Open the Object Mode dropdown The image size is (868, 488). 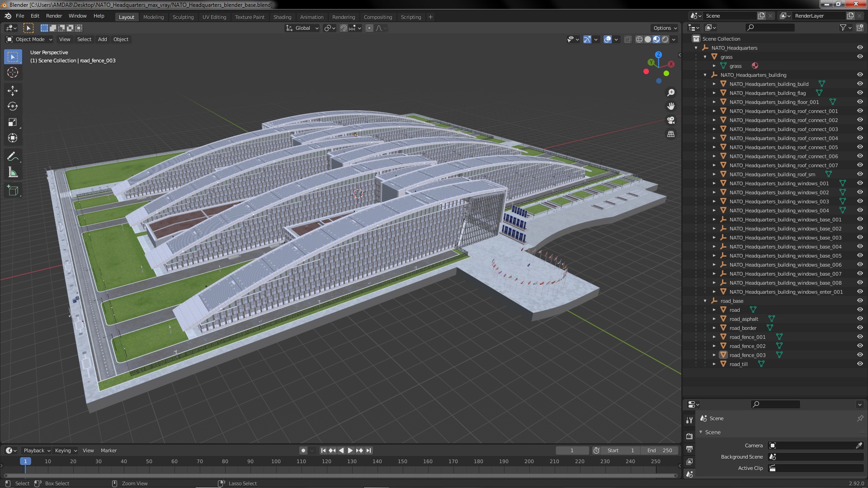point(30,39)
